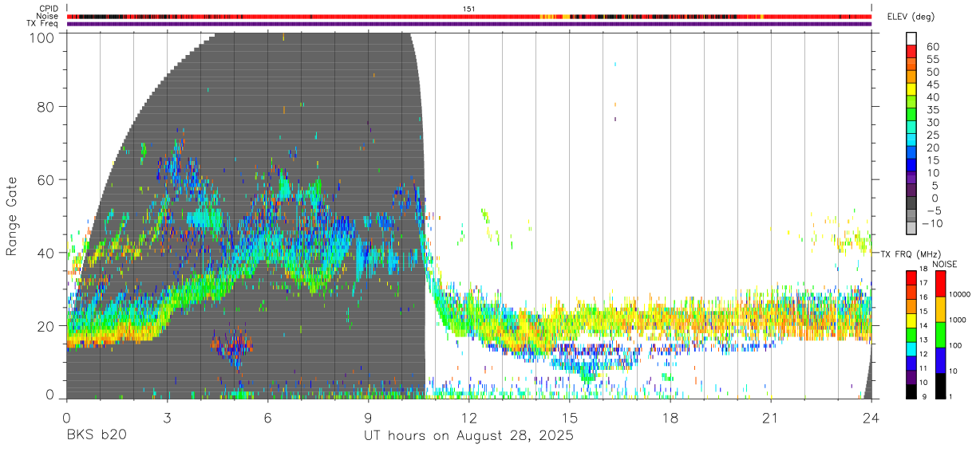Click the red and black Noise strip above plot
The width and height of the screenshot is (980, 452).
(x=469, y=16)
